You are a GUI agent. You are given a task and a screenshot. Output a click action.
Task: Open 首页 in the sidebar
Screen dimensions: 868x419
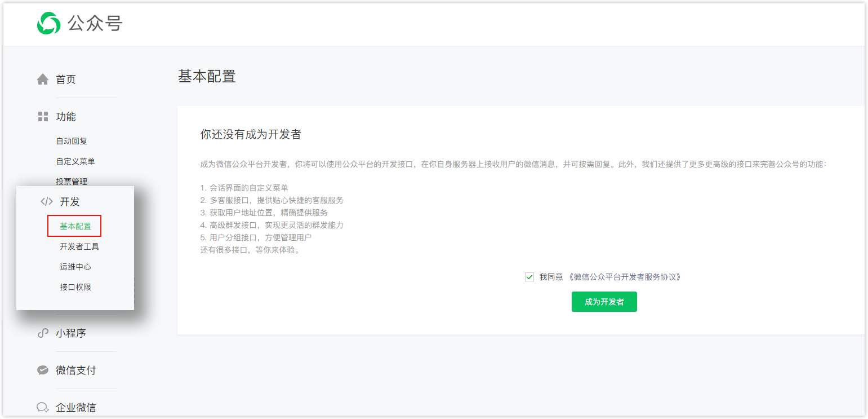click(x=66, y=80)
